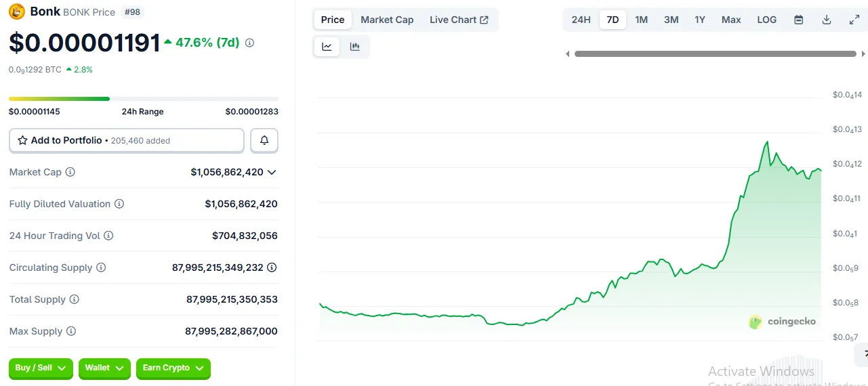Image resolution: width=868 pixels, height=386 pixels.
Task: Switch to the Market Cap tab
Action: click(x=387, y=20)
